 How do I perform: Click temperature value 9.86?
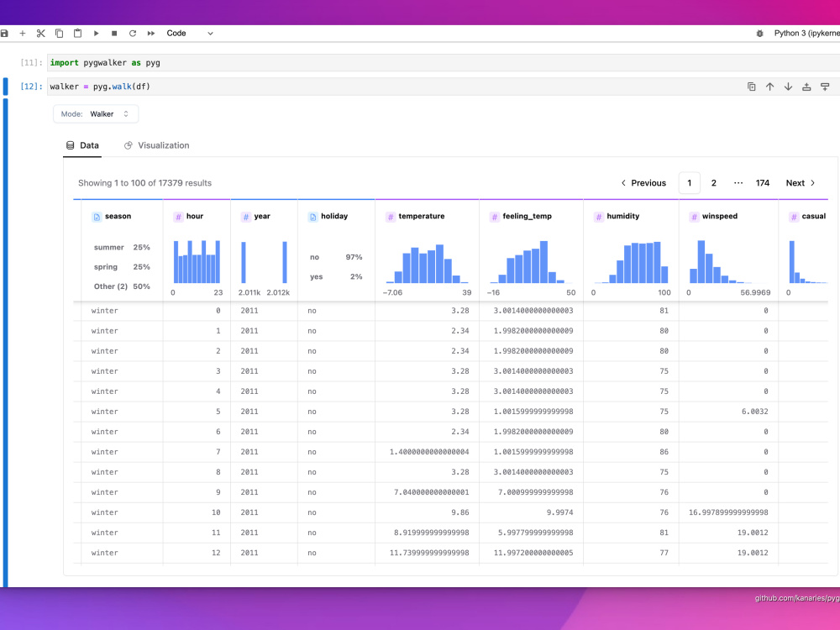tap(460, 512)
